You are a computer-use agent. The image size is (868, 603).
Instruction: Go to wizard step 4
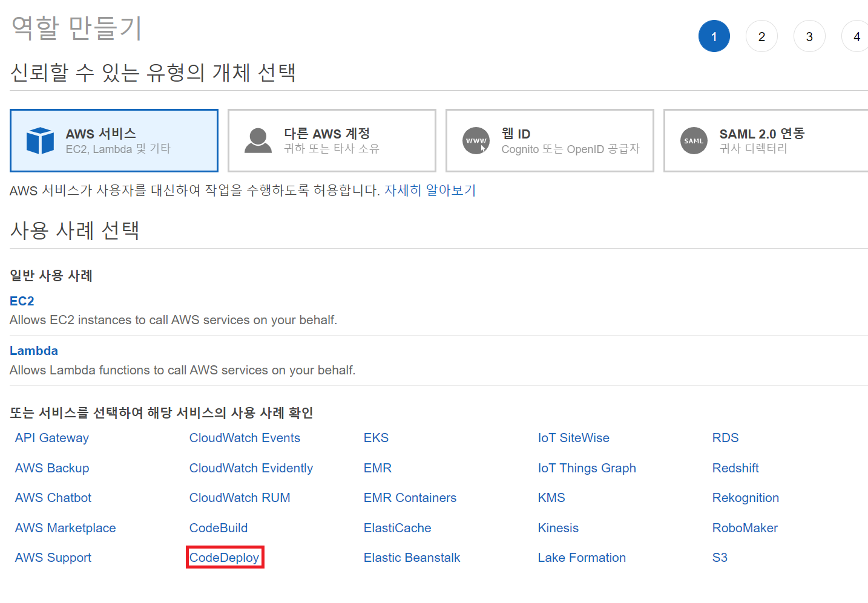pos(856,36)
